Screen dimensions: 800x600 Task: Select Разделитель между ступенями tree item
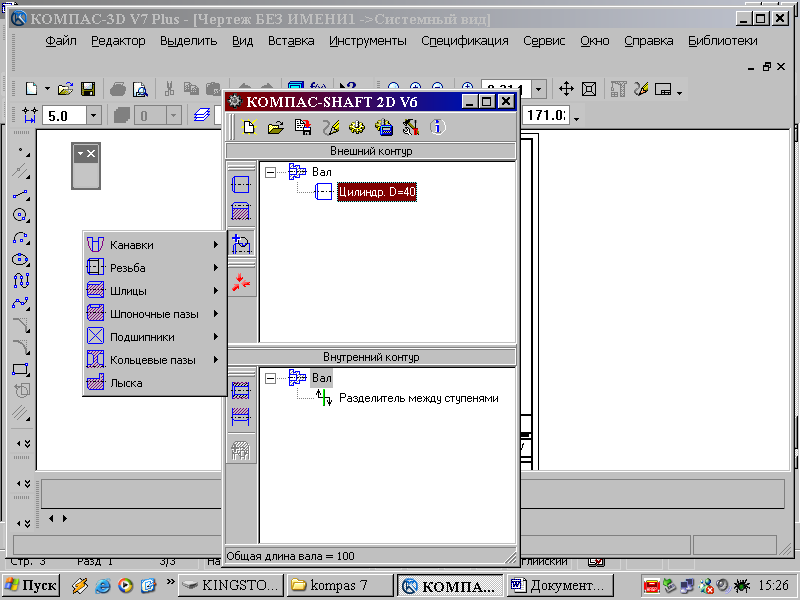click(x=418, y=398)
